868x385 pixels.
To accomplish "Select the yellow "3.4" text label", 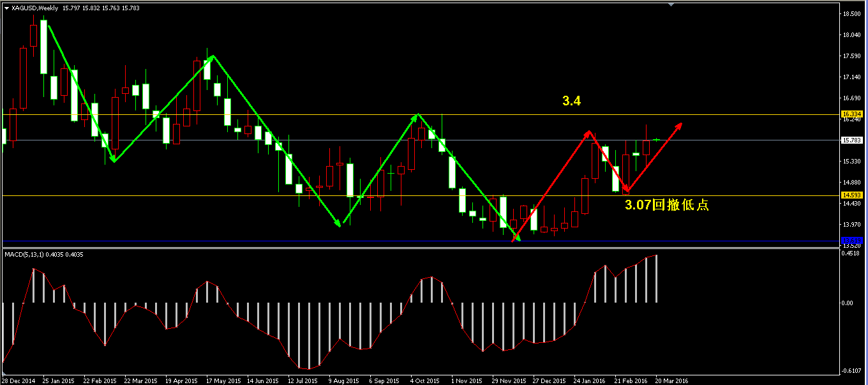I will [571, 101].
